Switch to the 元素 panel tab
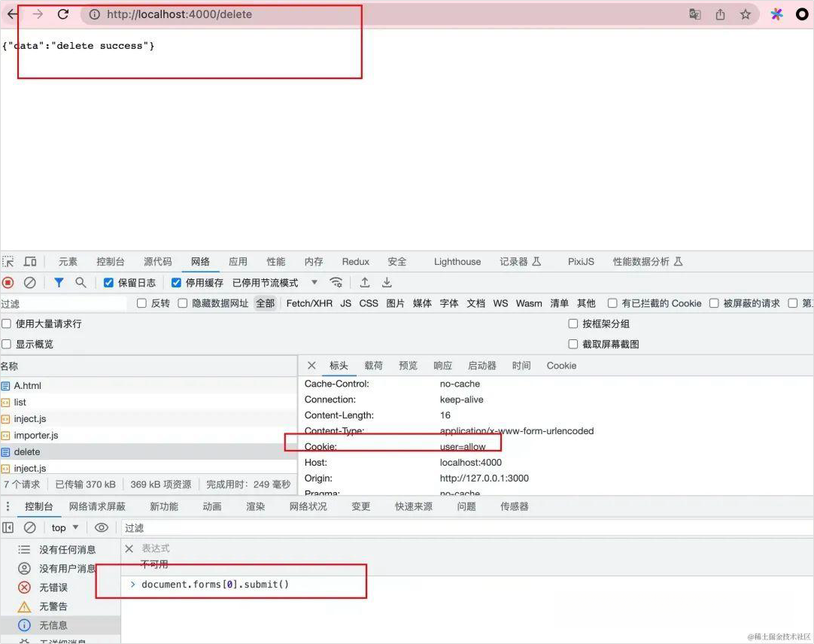This screenshot has height=644, width=814. (68, 261)
